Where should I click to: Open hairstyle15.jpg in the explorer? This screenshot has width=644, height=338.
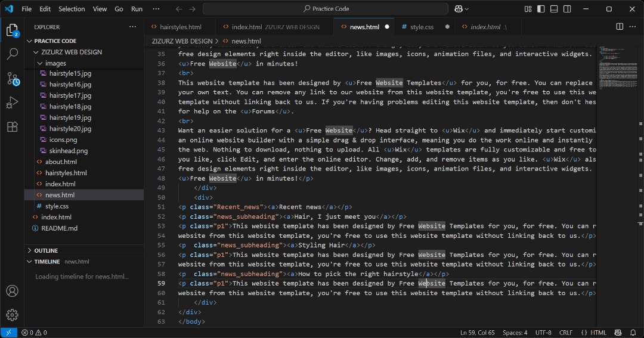(70, 73)
